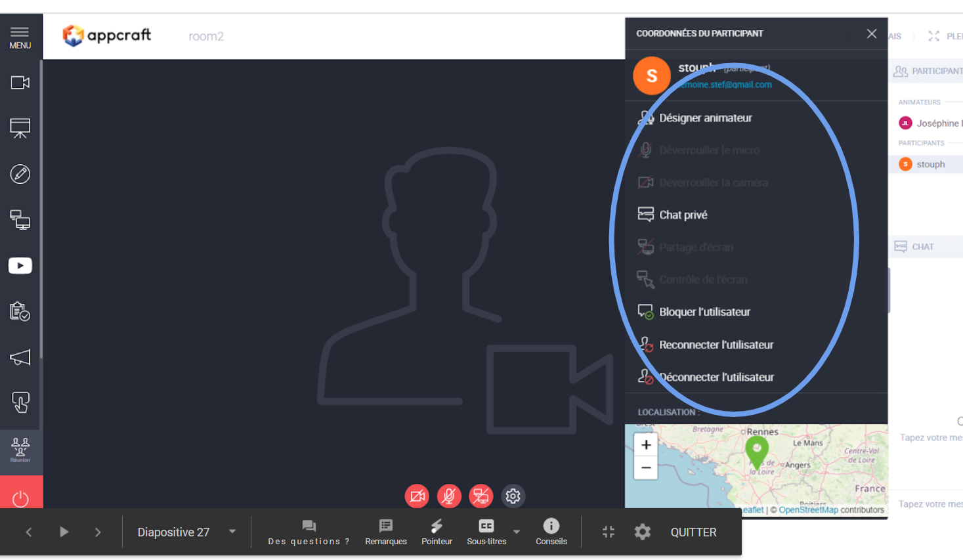Screen dimensions: 963x560
Task: Open the Sous-titres dropdown arrow
Action: coord(517,532)
